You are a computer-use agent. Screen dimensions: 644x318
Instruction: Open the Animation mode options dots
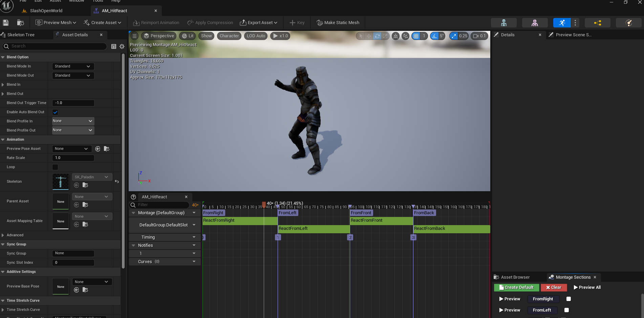tap(575, 23)
